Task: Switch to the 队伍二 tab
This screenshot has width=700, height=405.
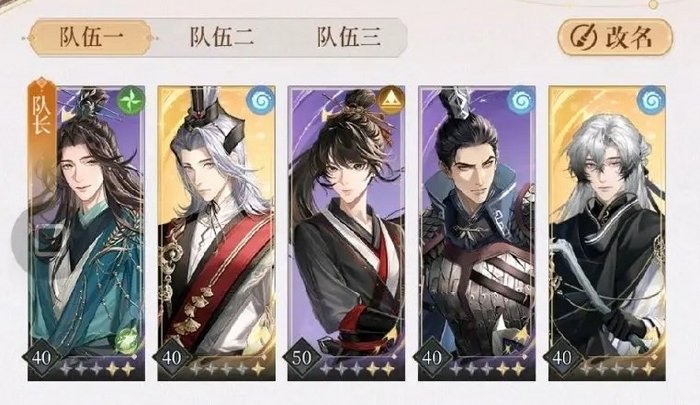Action: (222, 37)
